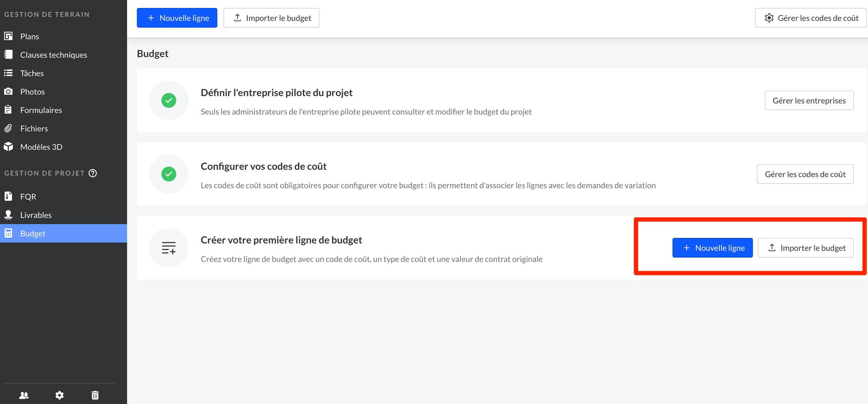
Task: Click the Photos camera icon
Action: [8, 91]
